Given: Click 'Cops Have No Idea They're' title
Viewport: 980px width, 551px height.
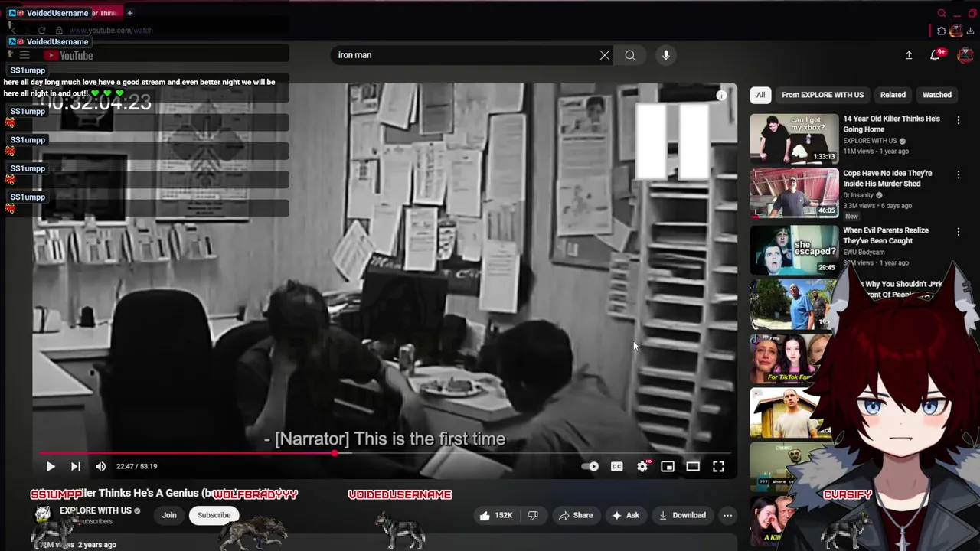Looking at the screenshot, I should click(x=887, y=178).
